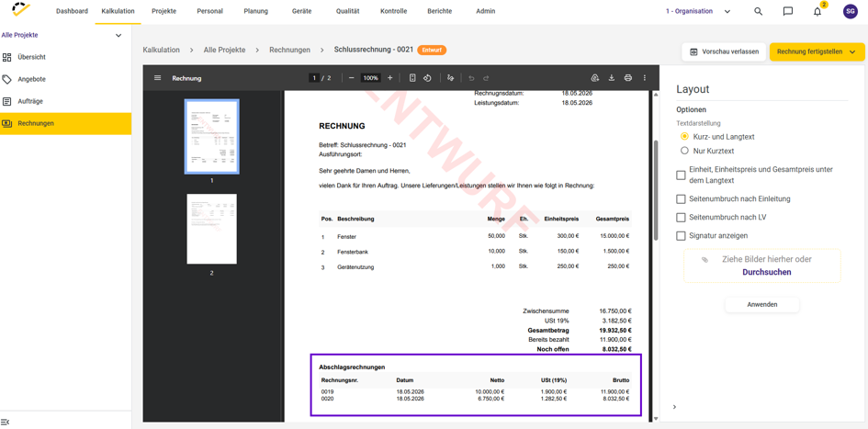Image resolution: width=868 pixels, height=429 pixels.
Task: Open PDF viewer more actions menu
Action: [645, 78]
